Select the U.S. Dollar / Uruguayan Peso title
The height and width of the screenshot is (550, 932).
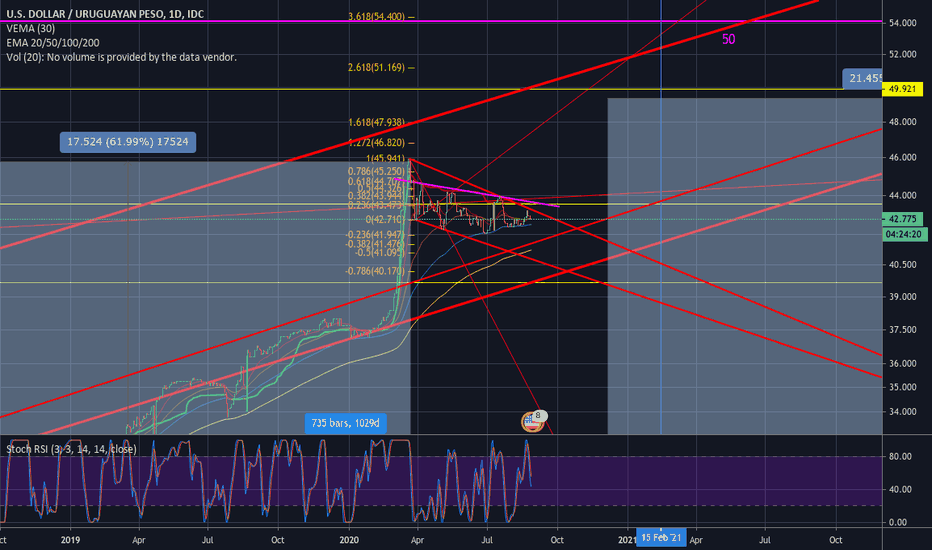(105, 14)
